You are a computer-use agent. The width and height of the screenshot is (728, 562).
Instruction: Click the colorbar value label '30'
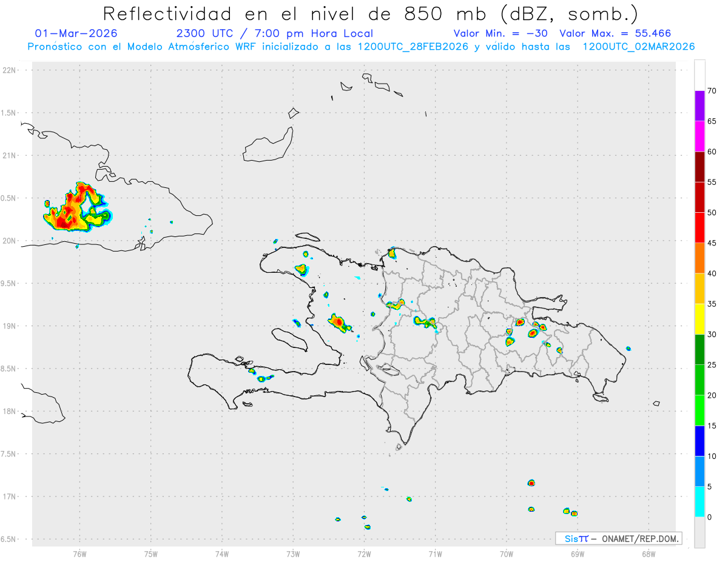tap(712, 335)
